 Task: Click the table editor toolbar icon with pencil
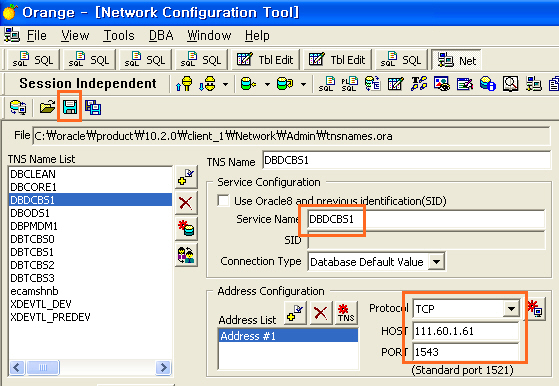395,84
